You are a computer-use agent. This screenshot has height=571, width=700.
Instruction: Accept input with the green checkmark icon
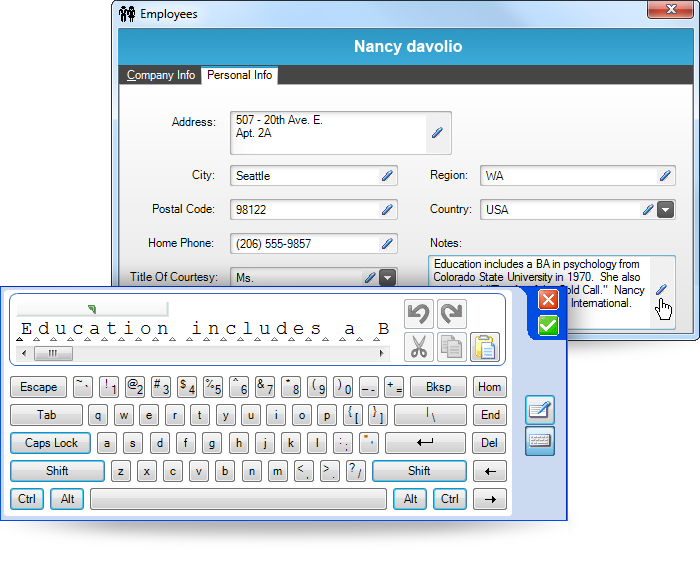(x=548, y=325)
